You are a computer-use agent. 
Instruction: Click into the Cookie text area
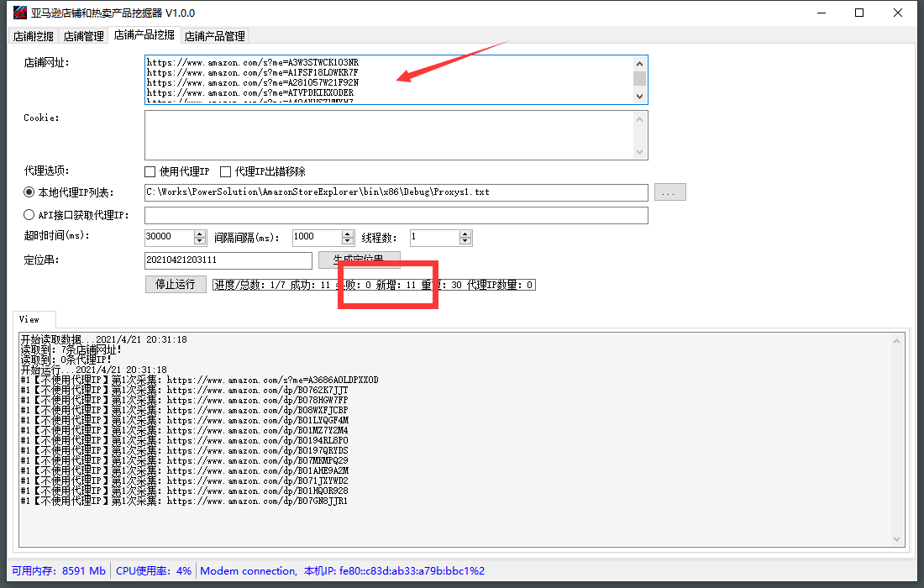(x=389, y=135)
